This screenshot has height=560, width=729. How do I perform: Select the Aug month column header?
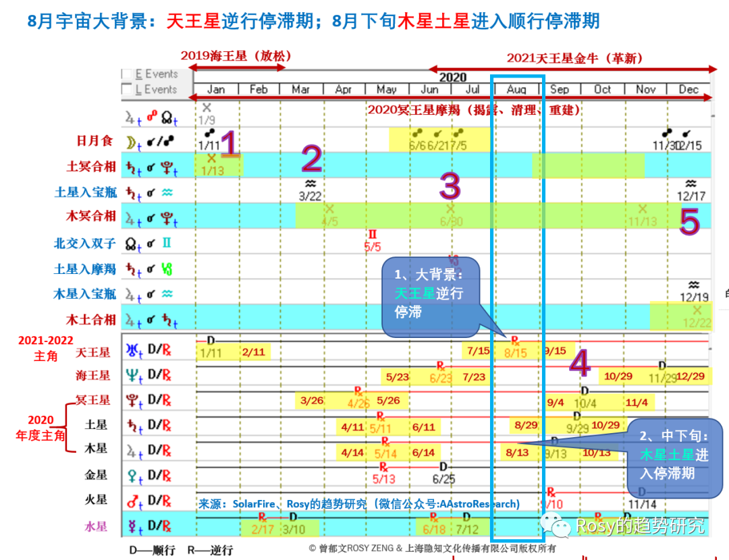pos(516,89)
